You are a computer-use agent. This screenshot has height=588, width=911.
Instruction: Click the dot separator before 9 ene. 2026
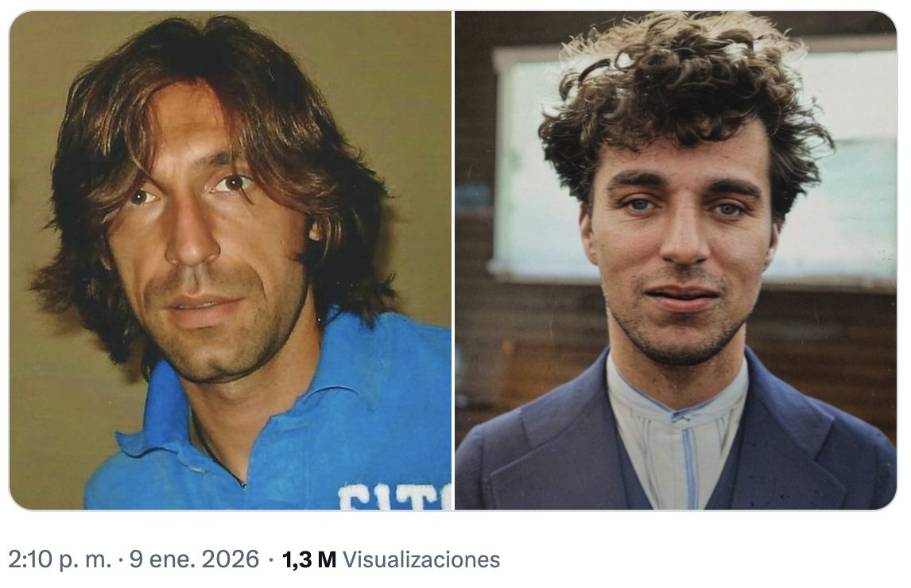(120, 561)
